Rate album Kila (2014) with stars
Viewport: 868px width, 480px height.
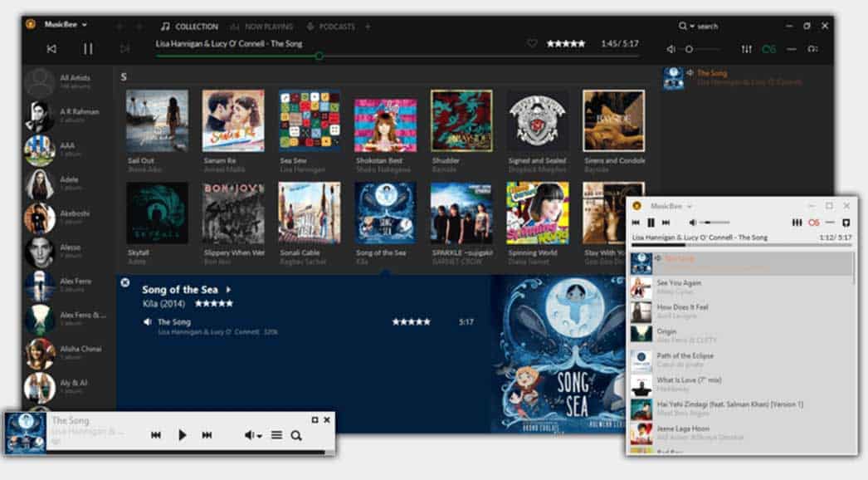[x=213, y=304]
